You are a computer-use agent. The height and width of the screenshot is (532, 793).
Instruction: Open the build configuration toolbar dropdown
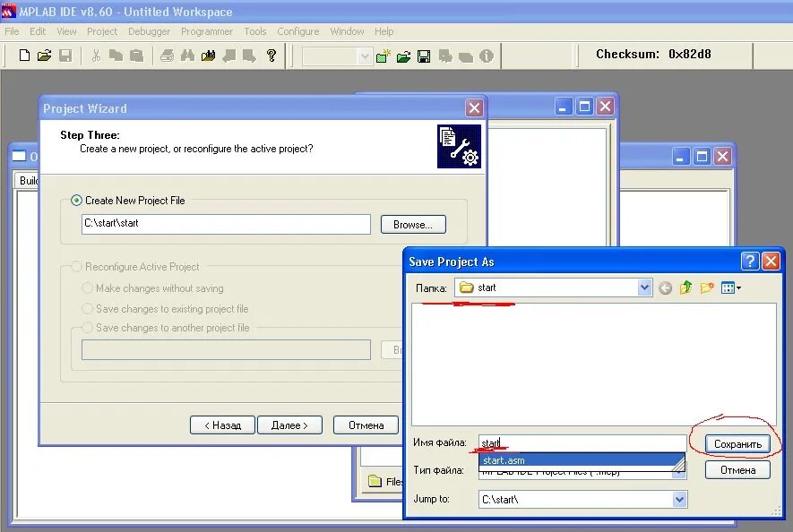coord(364,56)
